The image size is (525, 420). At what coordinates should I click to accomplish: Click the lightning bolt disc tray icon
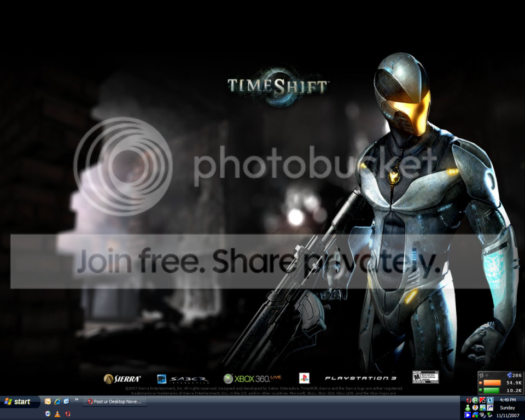click(x=475, y=407)
